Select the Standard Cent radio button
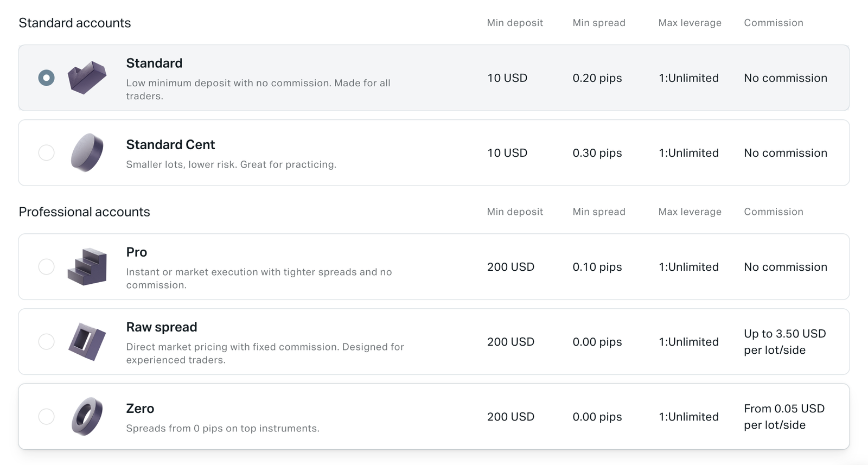Viewport: 868px width, 465px height. pyautogui.click(x=47, y=152)
